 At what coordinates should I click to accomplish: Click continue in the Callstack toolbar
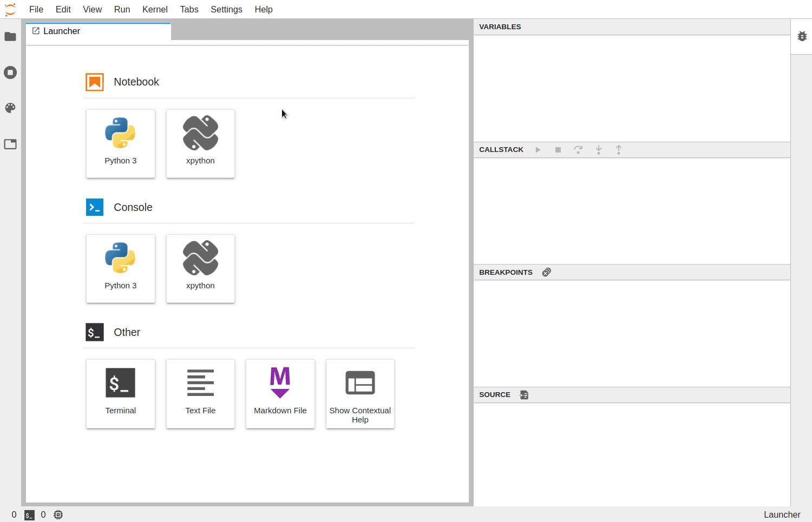pyautogui.click(x=538, y=150)
